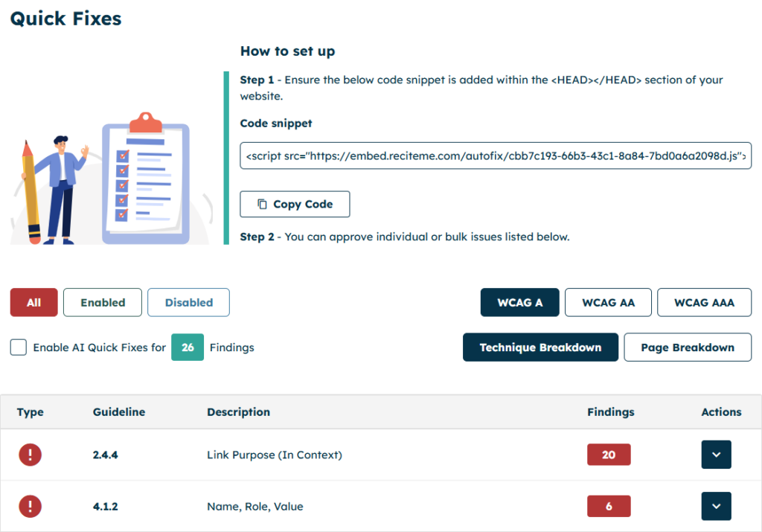Click the error icon for guideline 4.1.2
This screenshot has width=762, height=532.
(x=30, y=507)
